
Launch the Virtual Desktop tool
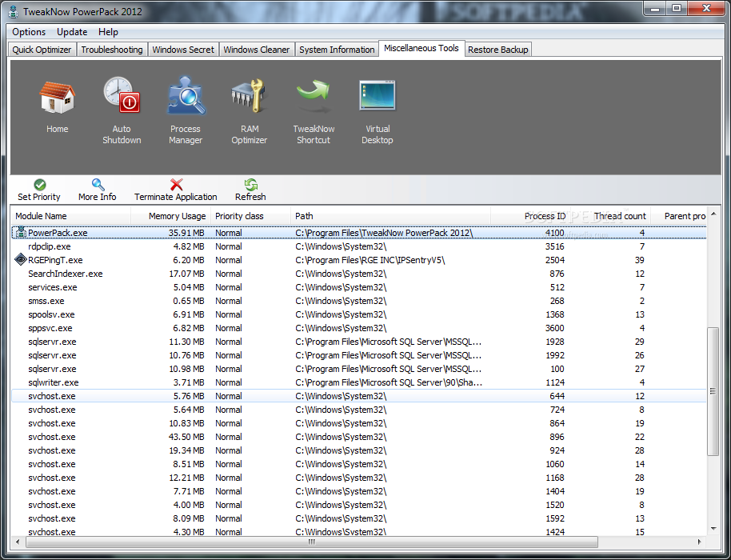[377, 95]
